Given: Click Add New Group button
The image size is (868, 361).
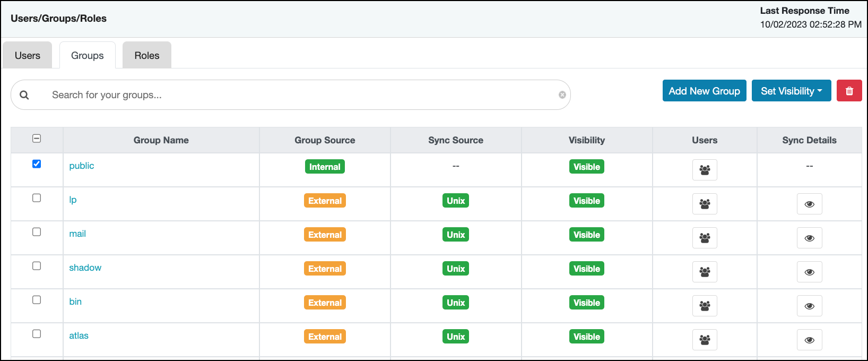Looking at the screenshot, I should 704,91.
